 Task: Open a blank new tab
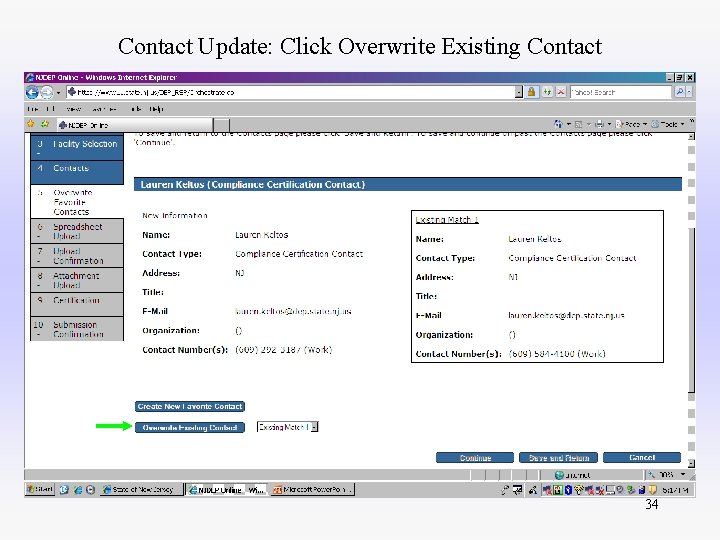[x=221, y=125]
